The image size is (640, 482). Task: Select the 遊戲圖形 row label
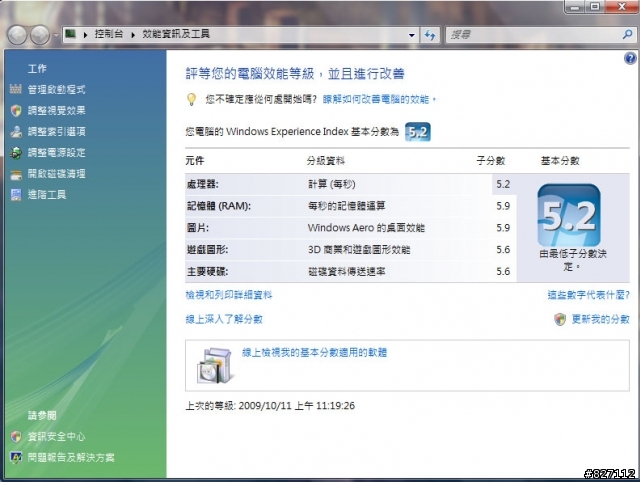tap(207, 250)
